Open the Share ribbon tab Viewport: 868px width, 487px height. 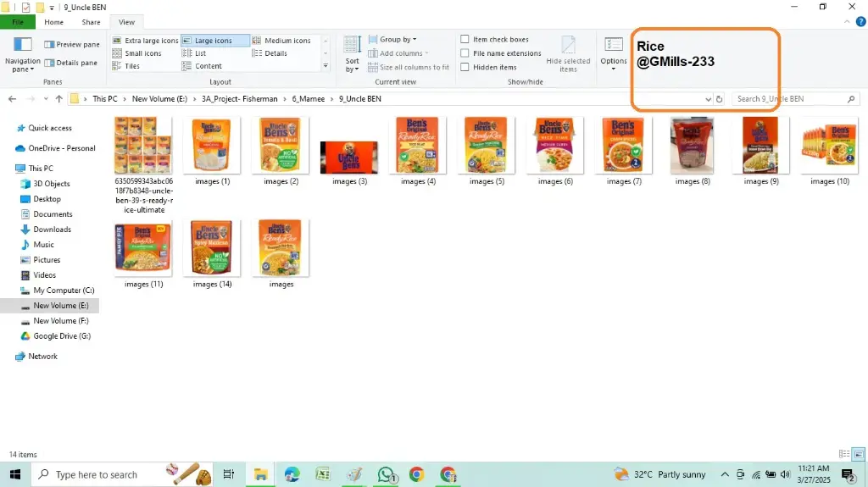[91, 22]
